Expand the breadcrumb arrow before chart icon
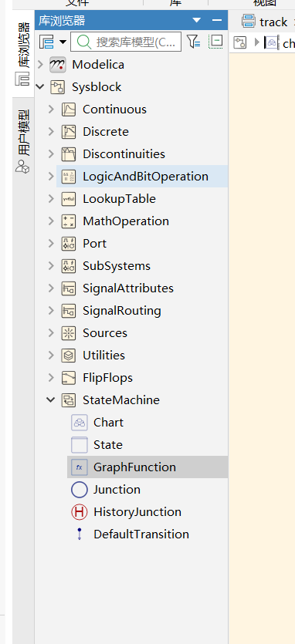Screen dimensions: 295x644 coord(256,42)
